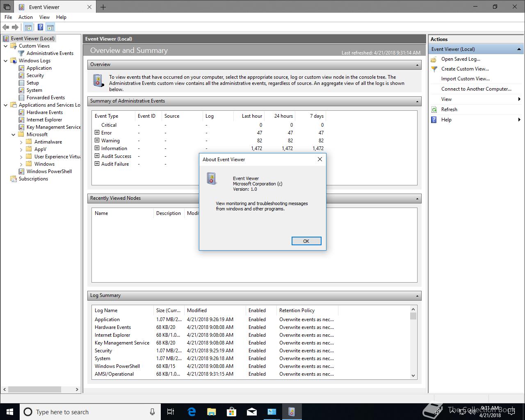525x420 pixels.
Task: Open the Action menu
Action: (x=25, y=17)
